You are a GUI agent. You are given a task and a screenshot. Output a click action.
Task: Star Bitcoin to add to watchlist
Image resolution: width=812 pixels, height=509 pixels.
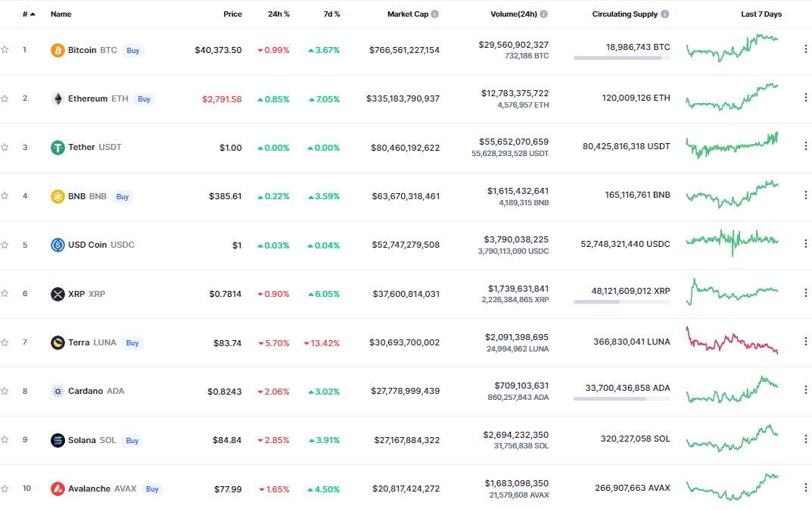pyautogui.click(x=5, y=50)
